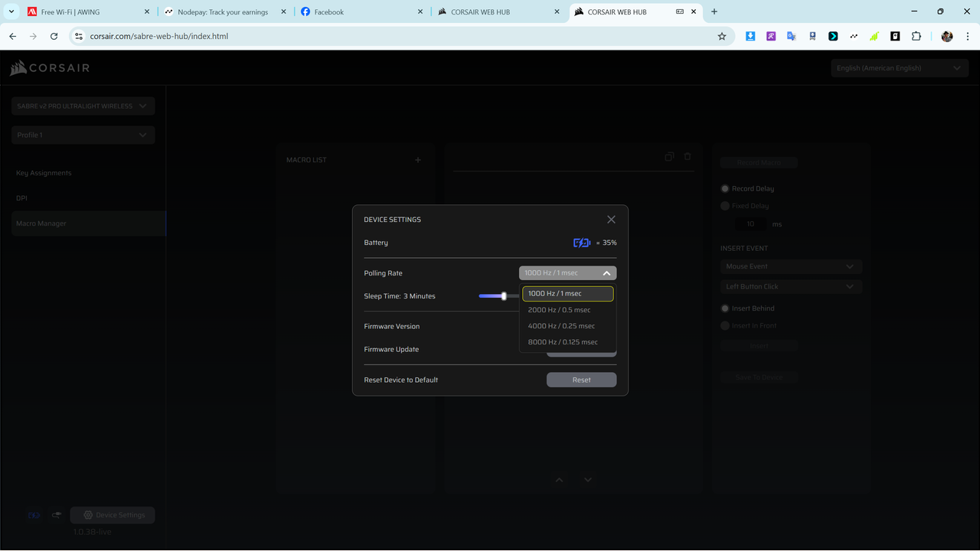Screen dimensions: 980x551
Task: Click the 1.0.38-live version text
Action: pyautogui.click(x=92, y=531)
